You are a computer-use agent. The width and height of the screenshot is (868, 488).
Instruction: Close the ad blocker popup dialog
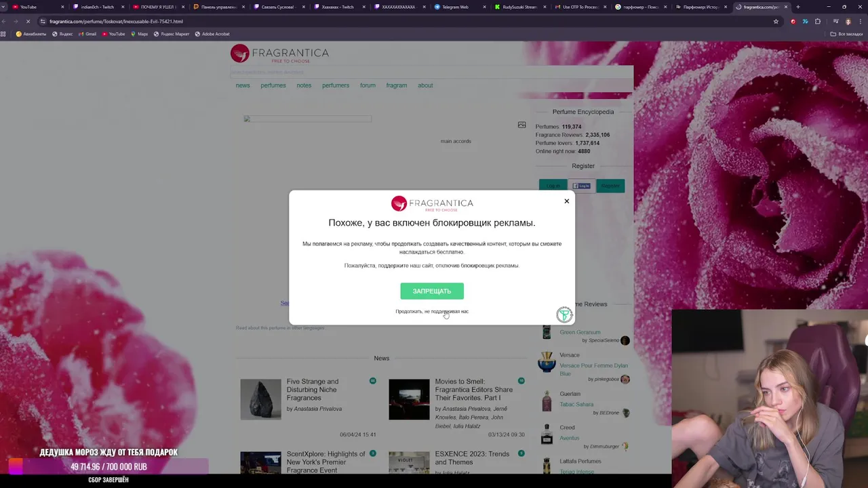point(567,201)
